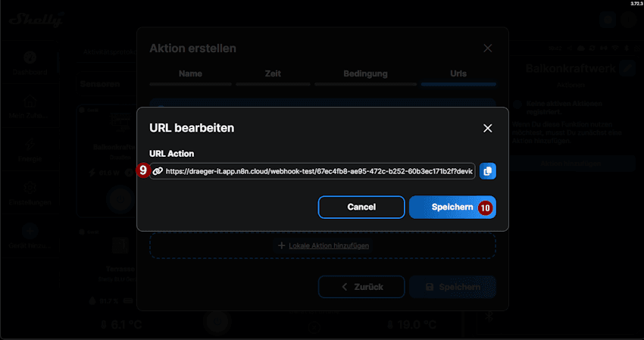Click the 6.1 °C temperature reading
Image resolution: width=644 pixels, height=340 pixels.
(x=121, y=325)
